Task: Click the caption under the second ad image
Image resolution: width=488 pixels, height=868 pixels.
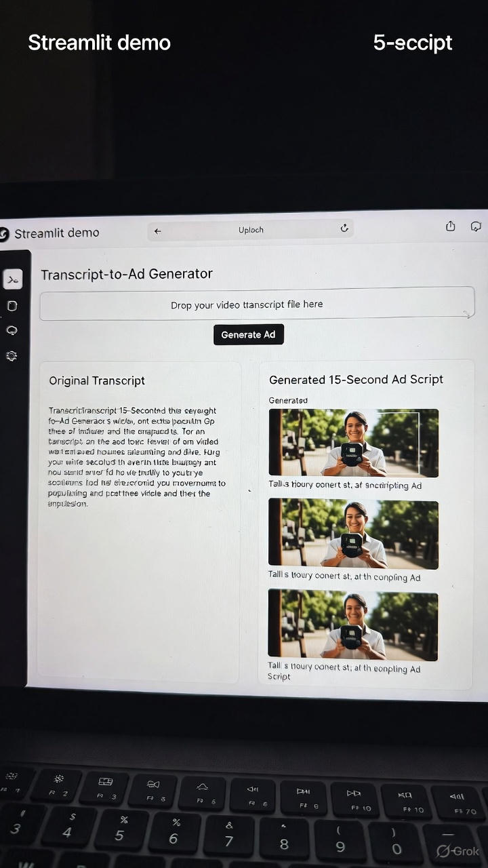Action: pos(344,577)
